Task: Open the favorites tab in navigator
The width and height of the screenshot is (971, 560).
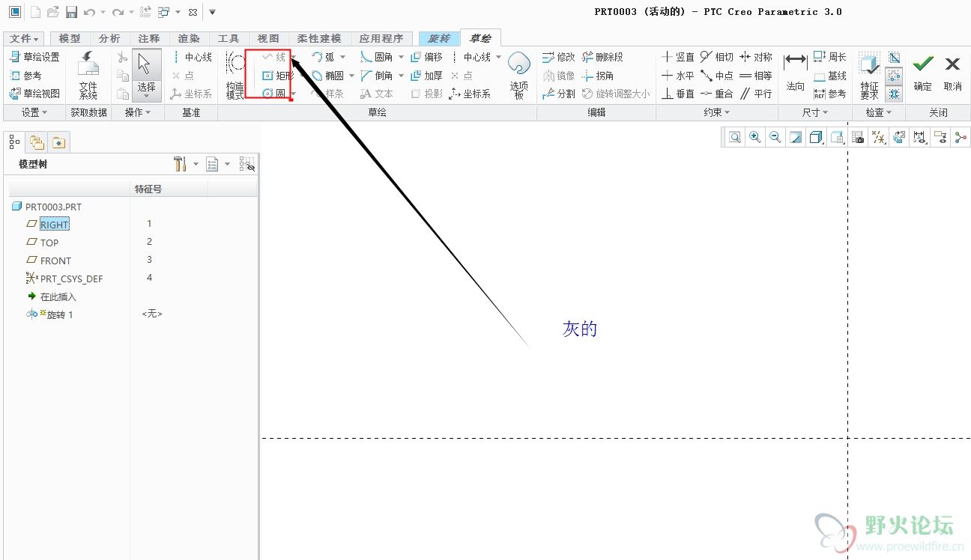Action: 59,142
